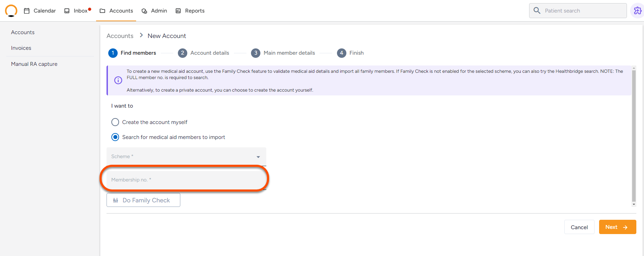Screen dimensions: 644x256
Task: Click the info icon in the purple notice
Action: [118, 80]
